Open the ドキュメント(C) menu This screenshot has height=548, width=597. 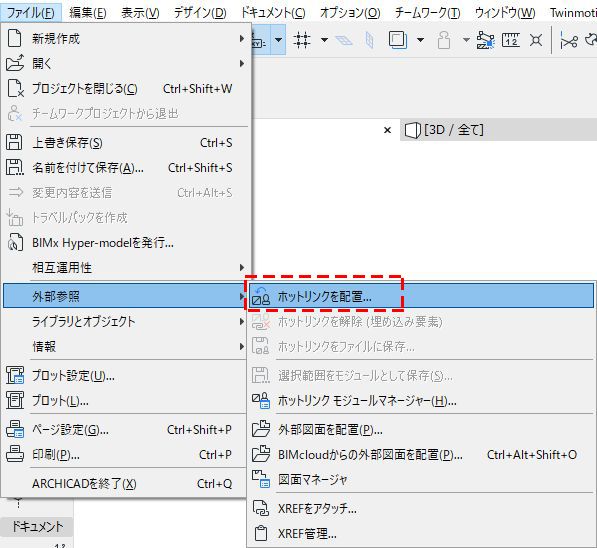273,13
